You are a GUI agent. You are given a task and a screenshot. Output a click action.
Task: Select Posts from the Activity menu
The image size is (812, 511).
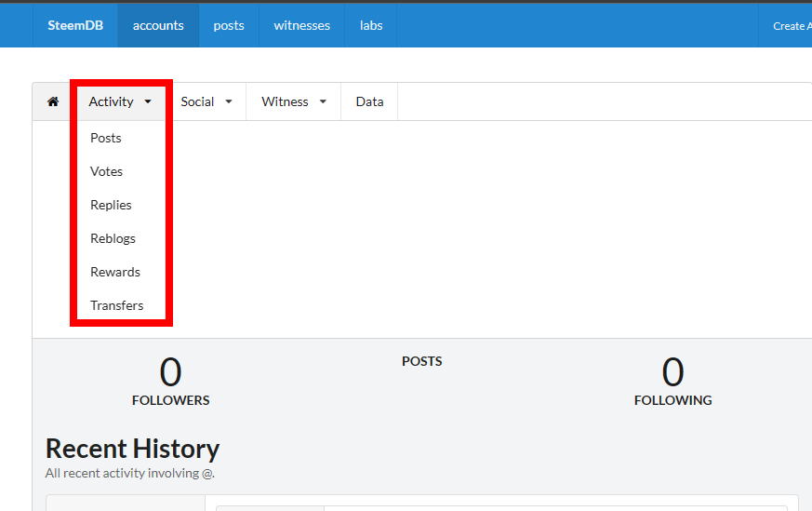pos(106,138)
